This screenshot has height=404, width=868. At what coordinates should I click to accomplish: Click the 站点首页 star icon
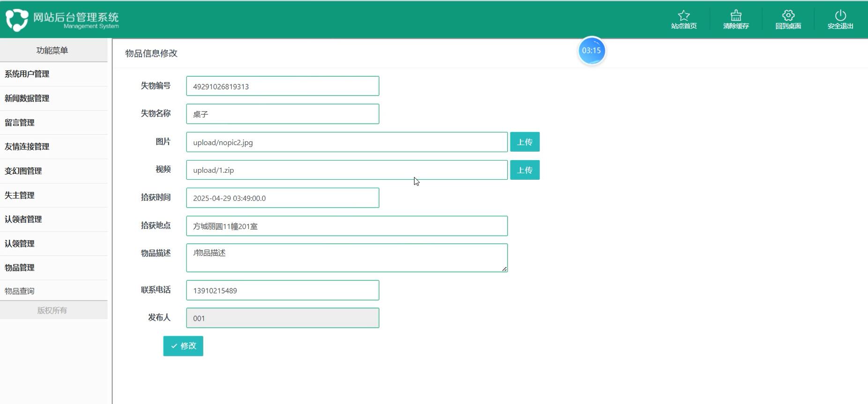tap(683, 15)
